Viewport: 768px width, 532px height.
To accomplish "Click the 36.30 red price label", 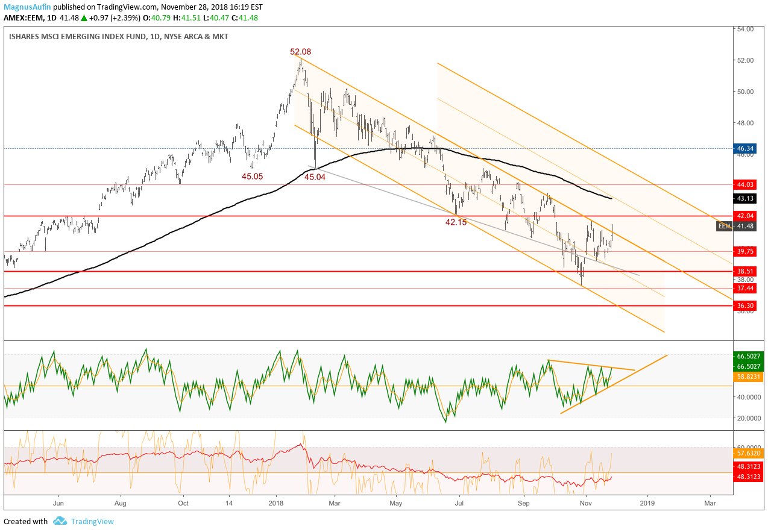I will [745, 306].
